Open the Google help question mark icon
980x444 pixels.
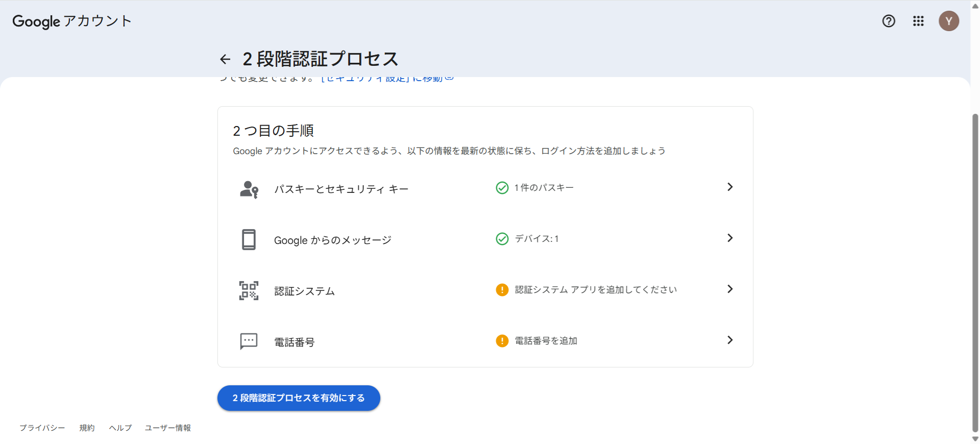point(889,21)
